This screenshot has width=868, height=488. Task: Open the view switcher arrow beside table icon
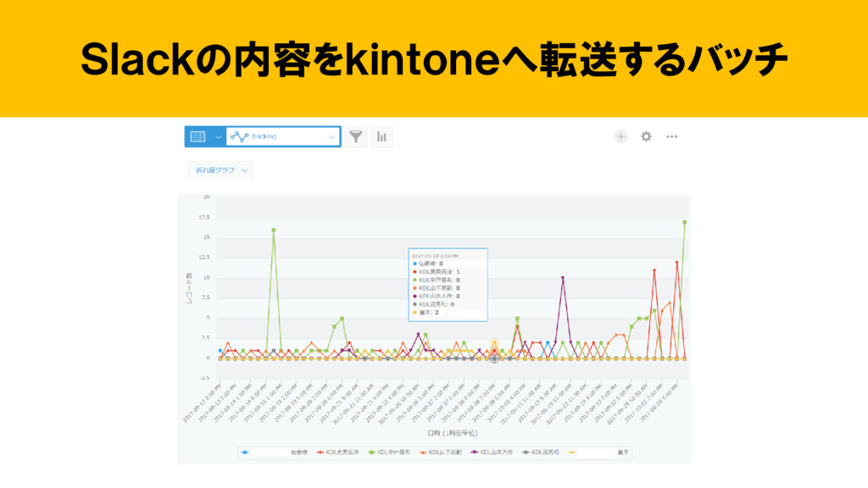[218, 136]
